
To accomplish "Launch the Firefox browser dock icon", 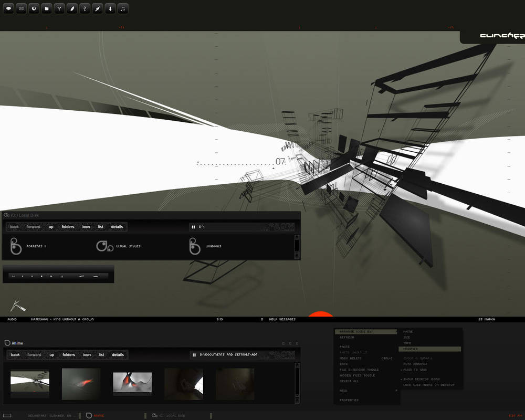I will (x=34, y=9).
